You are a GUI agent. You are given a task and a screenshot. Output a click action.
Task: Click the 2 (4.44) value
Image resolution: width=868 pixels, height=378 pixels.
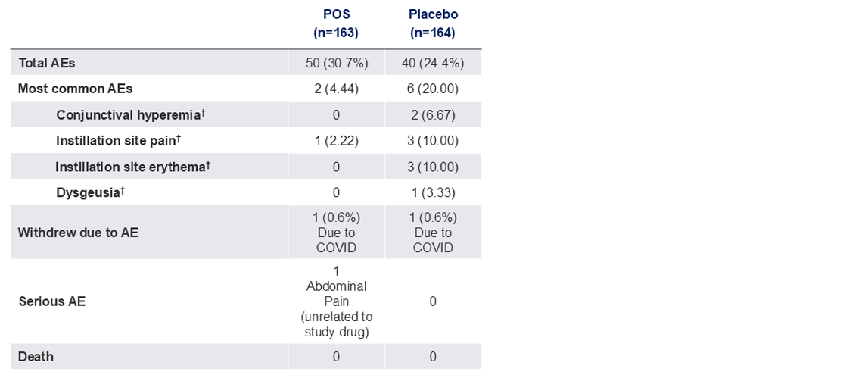[x=336, y=89]
